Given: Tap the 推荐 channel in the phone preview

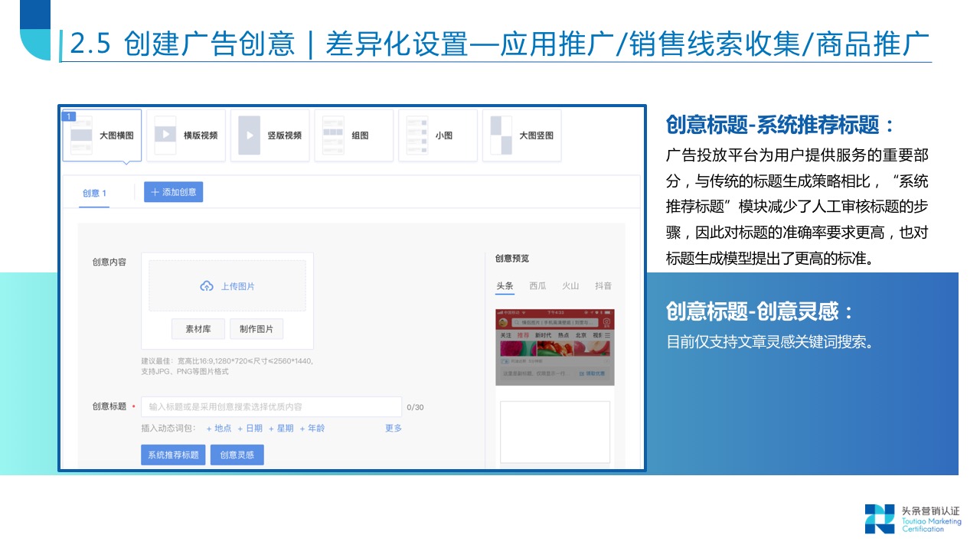Looking at the screenshot, I should pos(523,335).
